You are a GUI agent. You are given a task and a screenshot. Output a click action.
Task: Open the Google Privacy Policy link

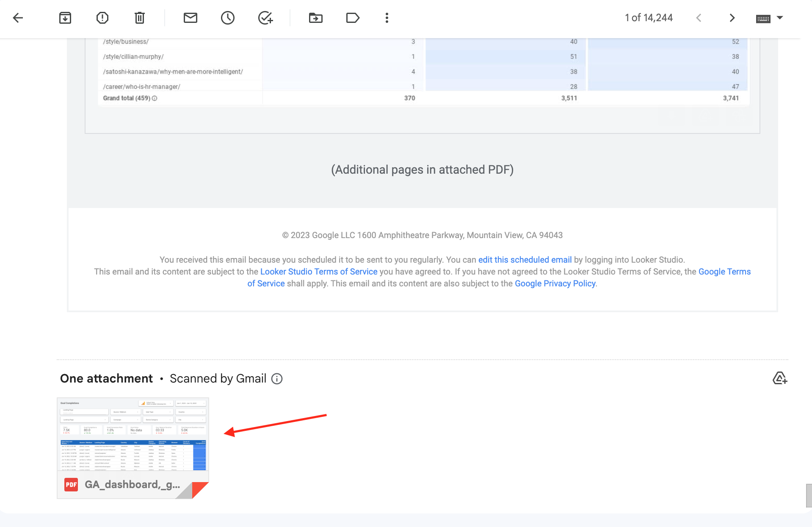pyautogui.click(x=555, y=283)
